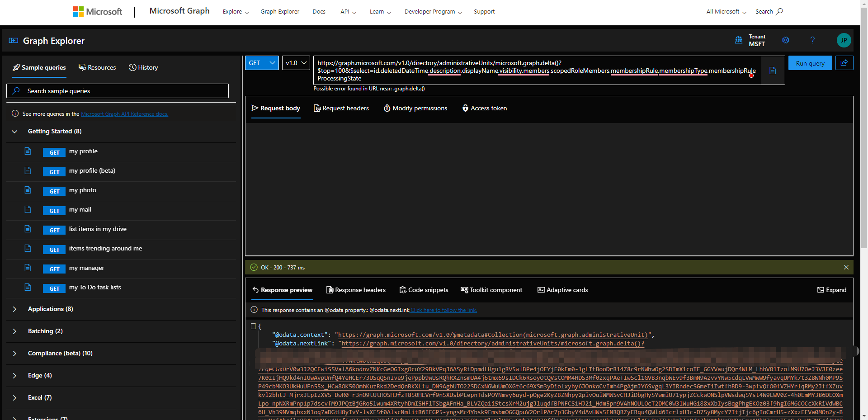This screenshot has height=420, width=868.
Task: Open docs icon for items trending around me
Action: pos(28,248)
